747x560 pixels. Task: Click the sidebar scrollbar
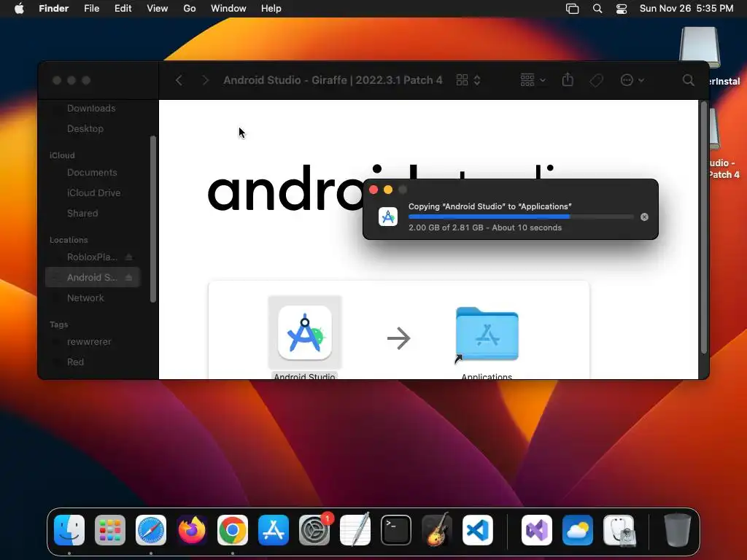point(153,219)
